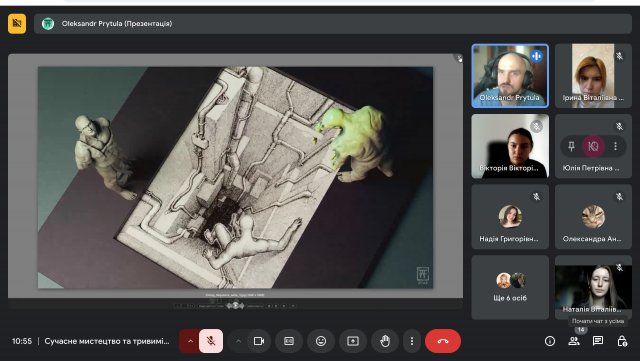Click the present screen icon
640x361 pixels.
click(x=353, y=341)
